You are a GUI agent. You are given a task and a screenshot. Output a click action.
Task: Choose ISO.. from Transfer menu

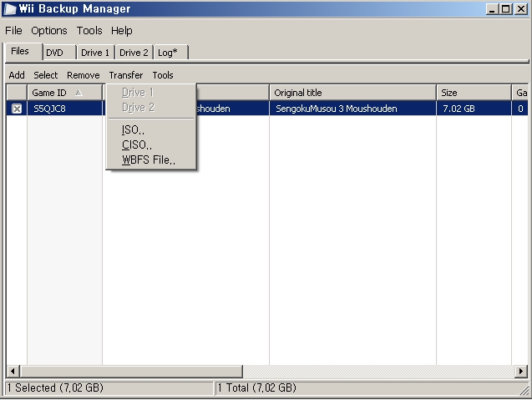click(151, 129)
